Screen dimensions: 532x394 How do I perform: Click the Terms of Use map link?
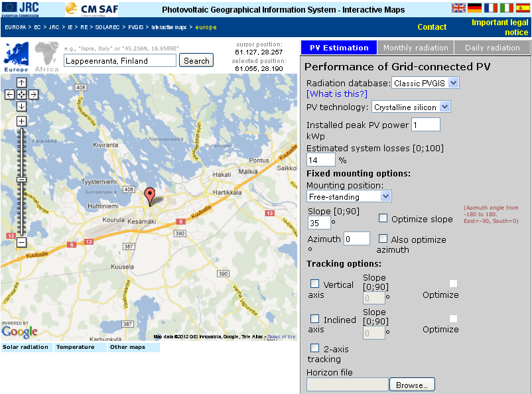tap(282, 337)
